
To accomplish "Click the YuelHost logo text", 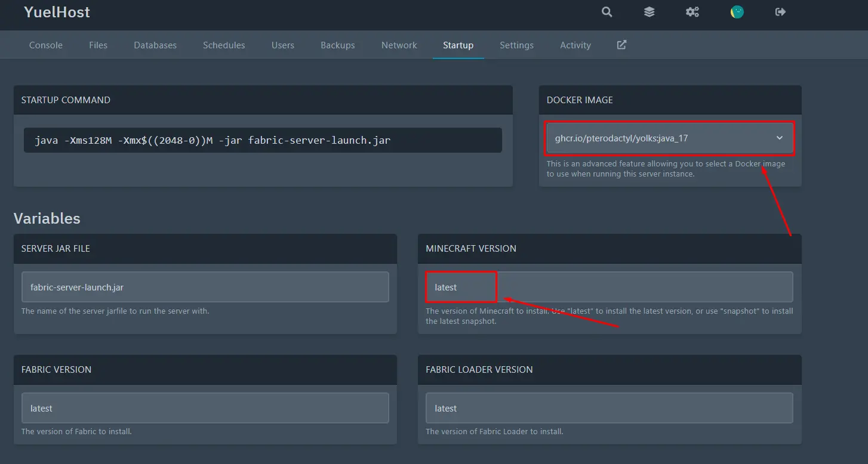I will pyautogui.click(x=57, y=12).
